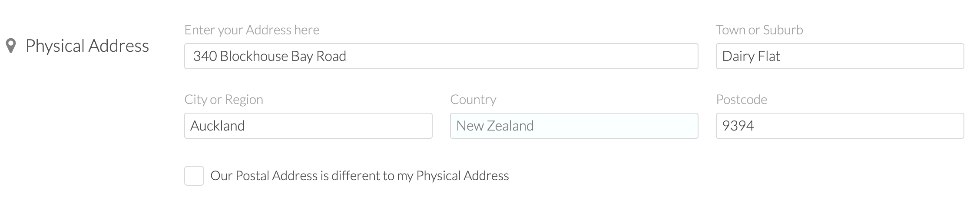
Task: Click into the City or Region field
Action: pyautogui.click(x=308, y=126)
